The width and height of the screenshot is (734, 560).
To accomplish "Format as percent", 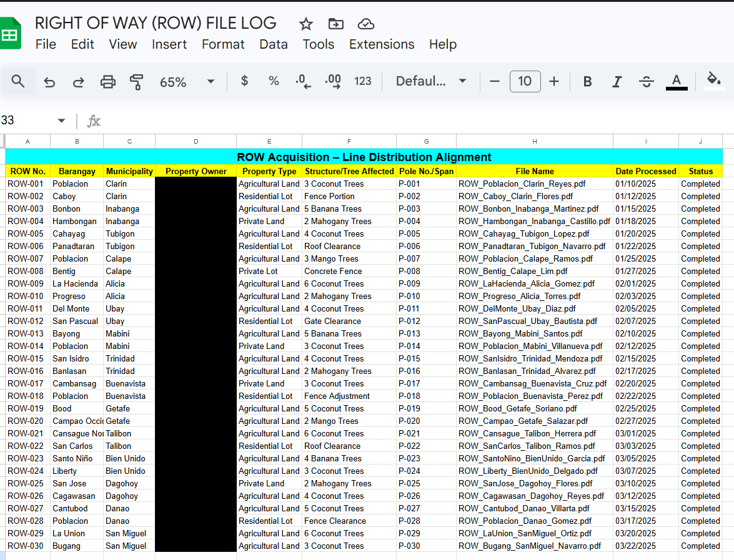I will click(x=274, y=81).
